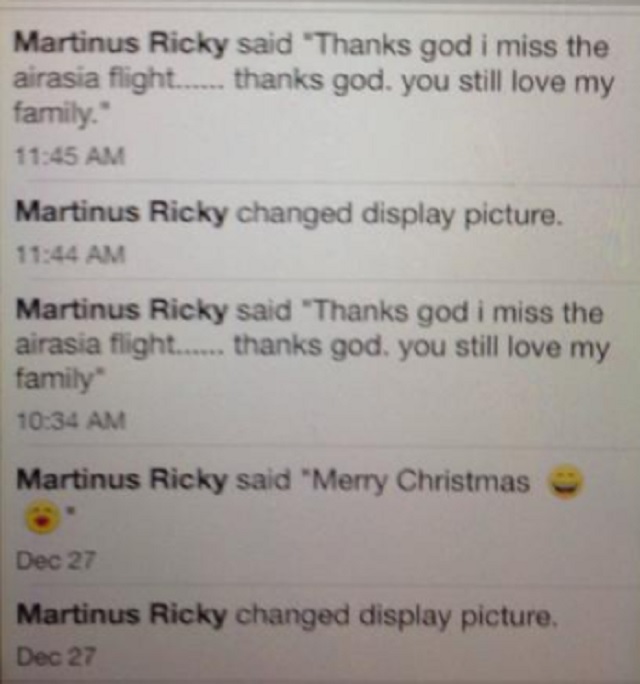Image resolution: width=640 pixels, height=684 pixels.
Task: Select the bottom Dec 27 date
Action: tap(55, 657)
